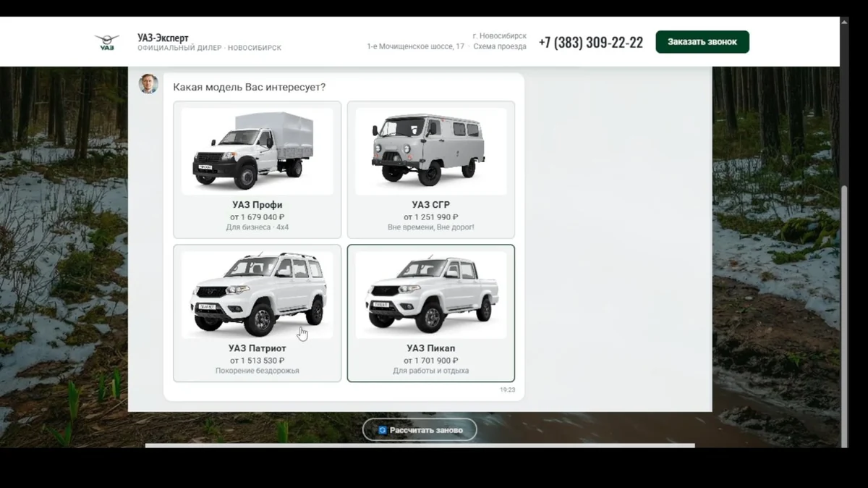Click the Рассчитать заново button

[420, 430]
